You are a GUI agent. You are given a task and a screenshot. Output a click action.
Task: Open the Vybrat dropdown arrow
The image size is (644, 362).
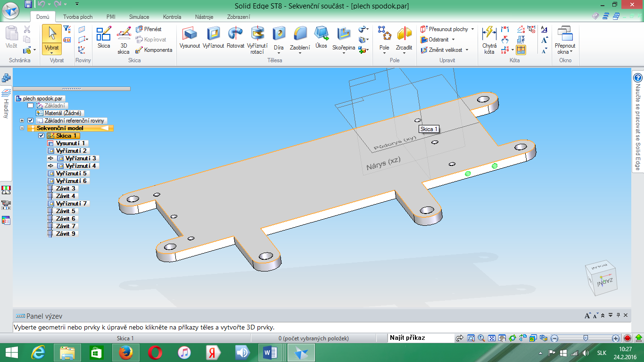(x=52, y=53)
